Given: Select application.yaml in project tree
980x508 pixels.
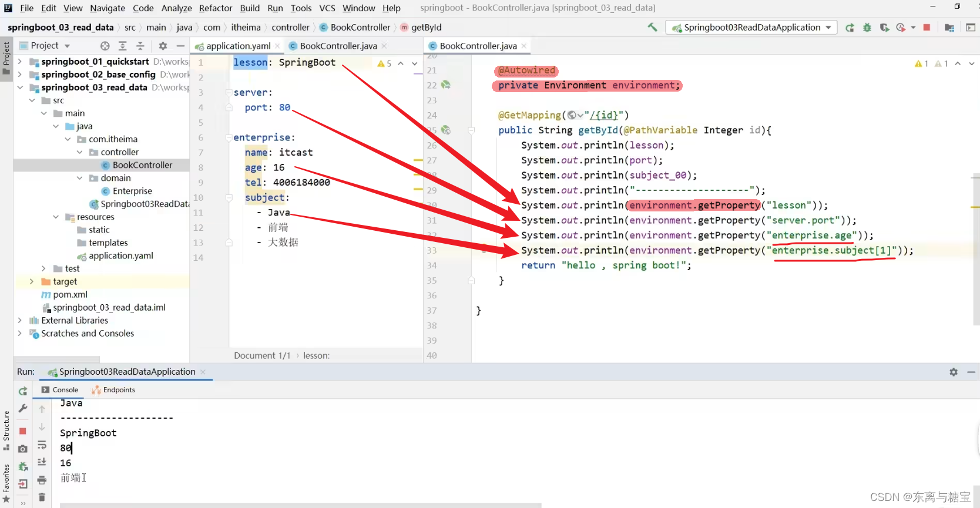Looking at the screenshot, I should click(120, 255).
